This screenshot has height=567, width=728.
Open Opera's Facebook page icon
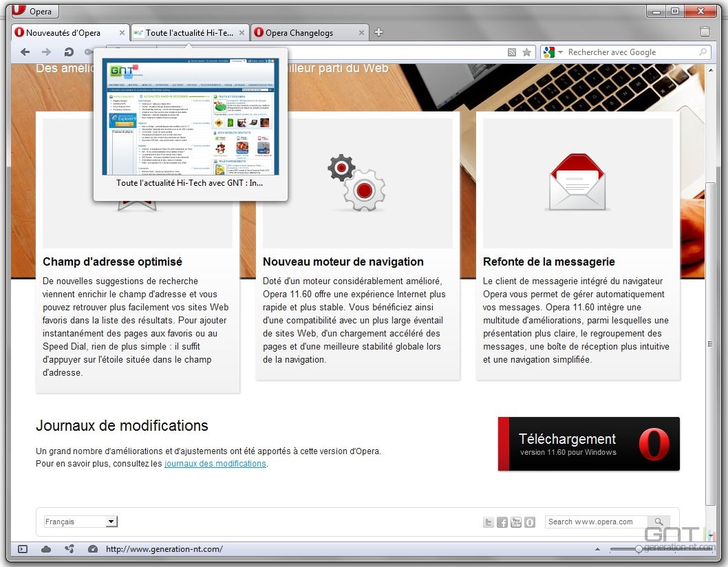[502, 522]
